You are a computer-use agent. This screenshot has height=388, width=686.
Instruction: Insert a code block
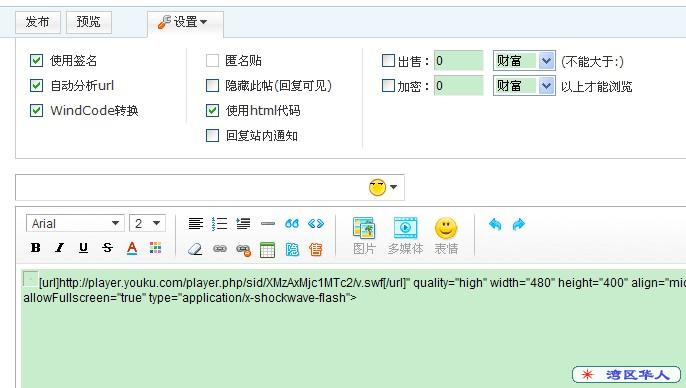(316, 224)
